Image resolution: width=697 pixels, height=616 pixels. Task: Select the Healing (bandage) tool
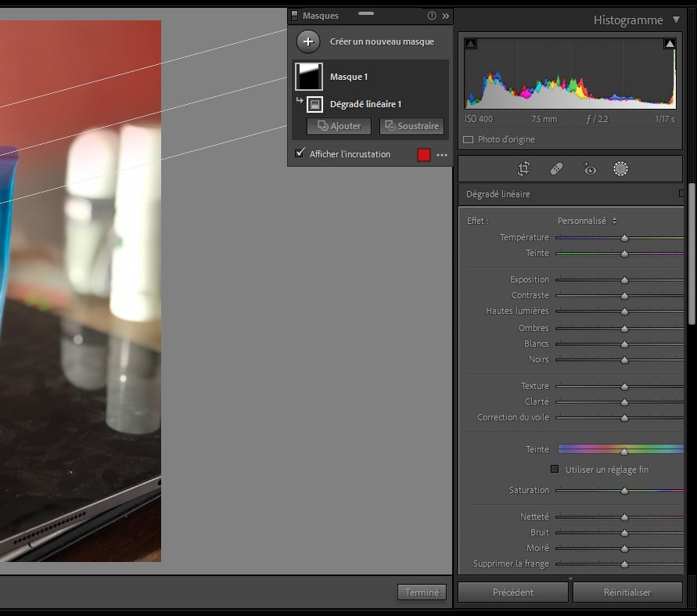556,168
